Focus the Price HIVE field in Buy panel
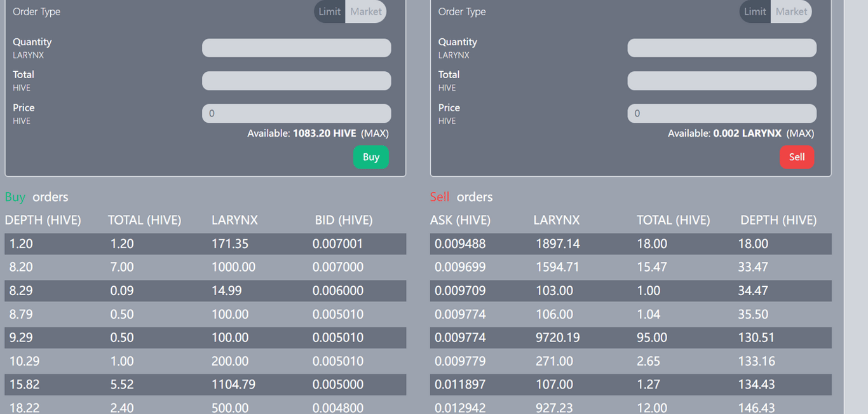868x414 pixels. [297, 113]
